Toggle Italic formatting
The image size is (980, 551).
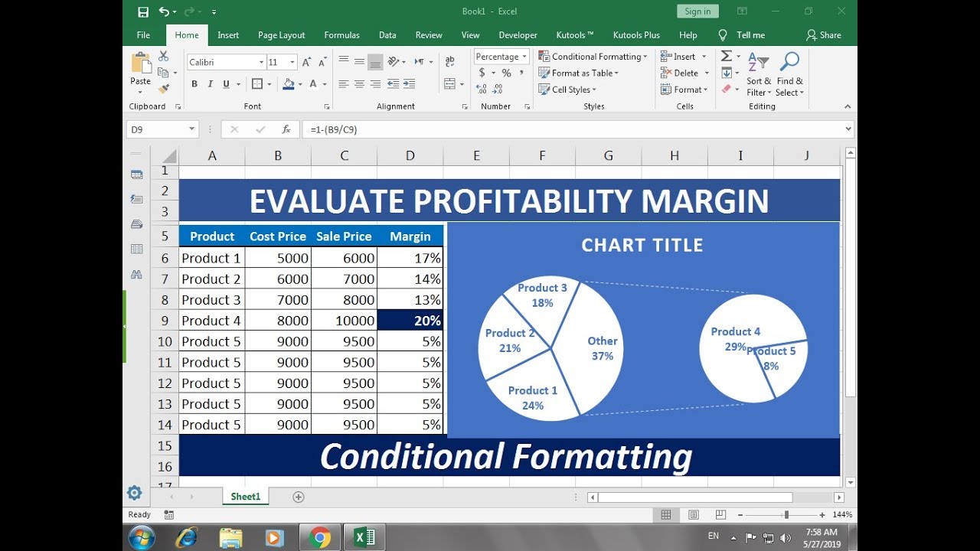pyautogui.click(x=210, y=84)
